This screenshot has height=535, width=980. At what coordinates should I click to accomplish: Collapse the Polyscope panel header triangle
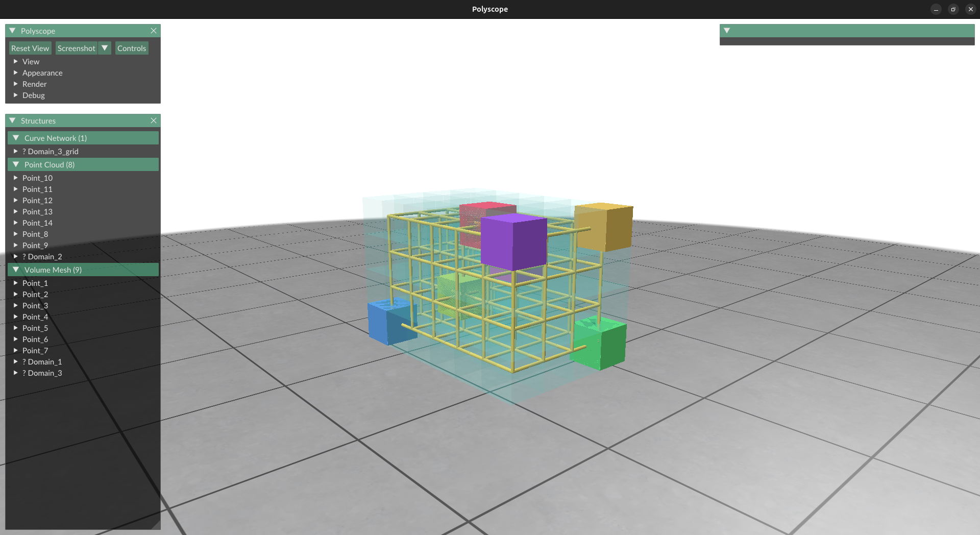point(12,31)
